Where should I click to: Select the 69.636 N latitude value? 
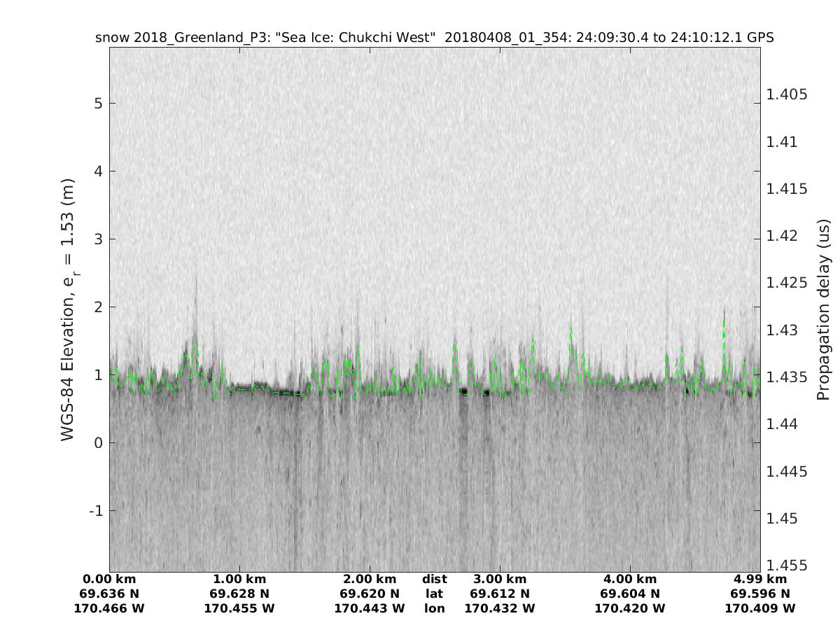[109, 594]
